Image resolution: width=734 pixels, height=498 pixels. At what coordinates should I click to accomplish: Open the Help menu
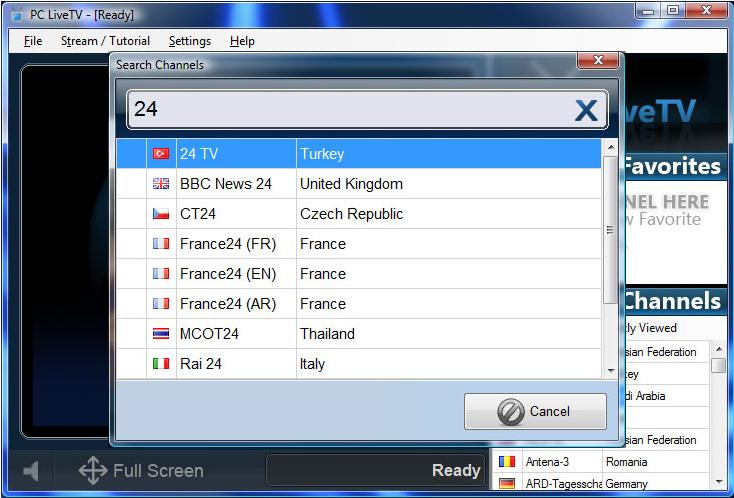tap(242, 41)
